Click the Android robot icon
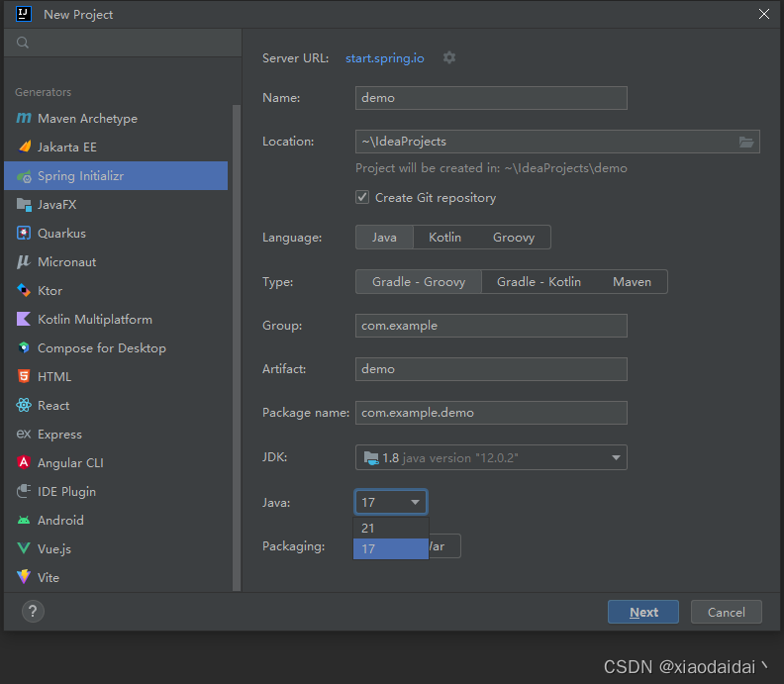The image size is (784, 684). [24, 520]
